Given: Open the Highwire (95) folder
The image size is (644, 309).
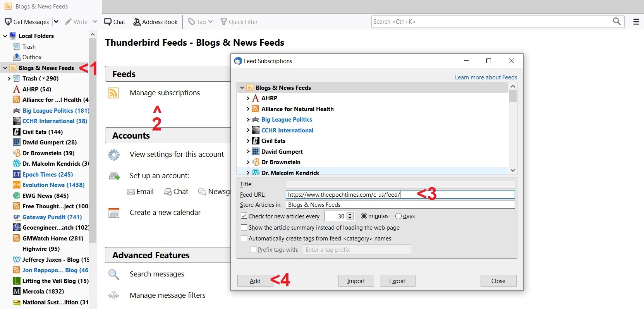Looking at the screenshot, I should [x=41, y=249].
